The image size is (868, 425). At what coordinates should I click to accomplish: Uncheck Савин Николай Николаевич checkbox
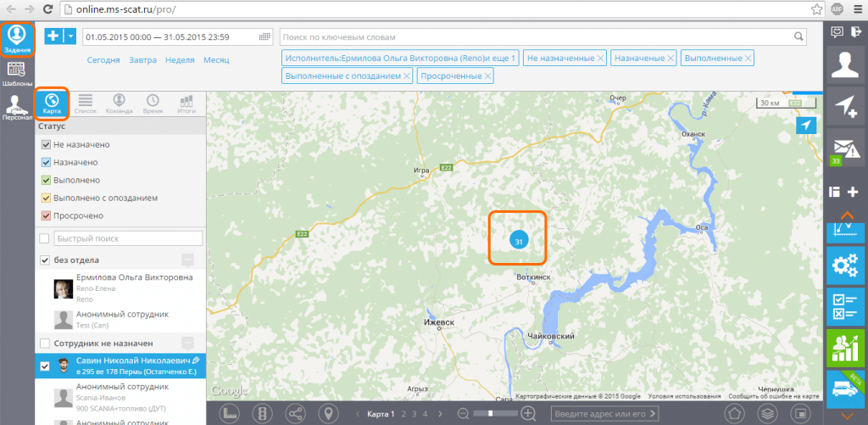(45, 366)
